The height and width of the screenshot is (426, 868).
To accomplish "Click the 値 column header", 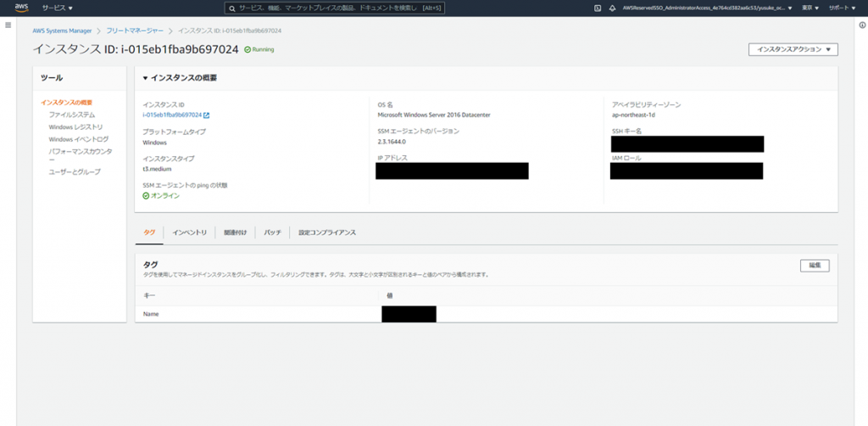I will click(389, 296).
